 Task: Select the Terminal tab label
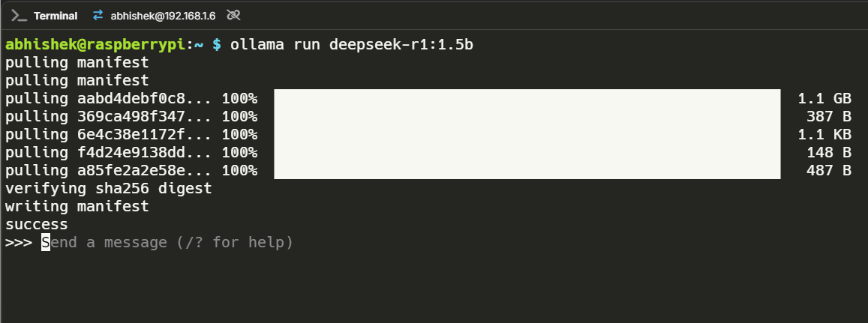point(56,15)
